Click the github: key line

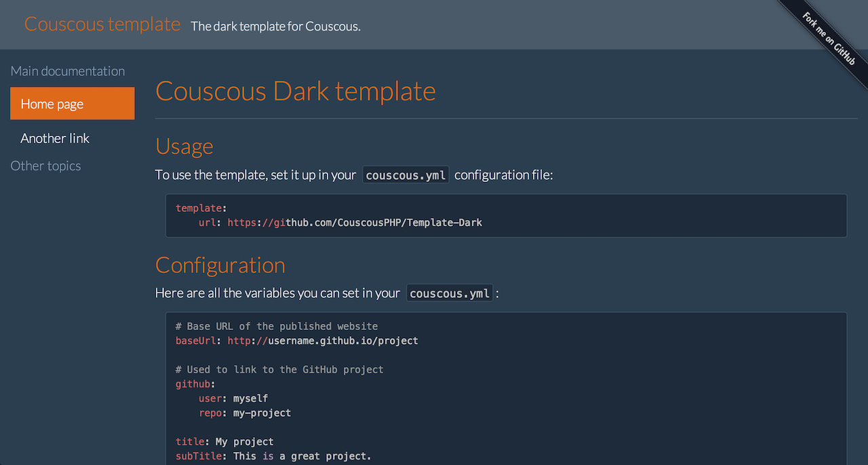[195, 384]
